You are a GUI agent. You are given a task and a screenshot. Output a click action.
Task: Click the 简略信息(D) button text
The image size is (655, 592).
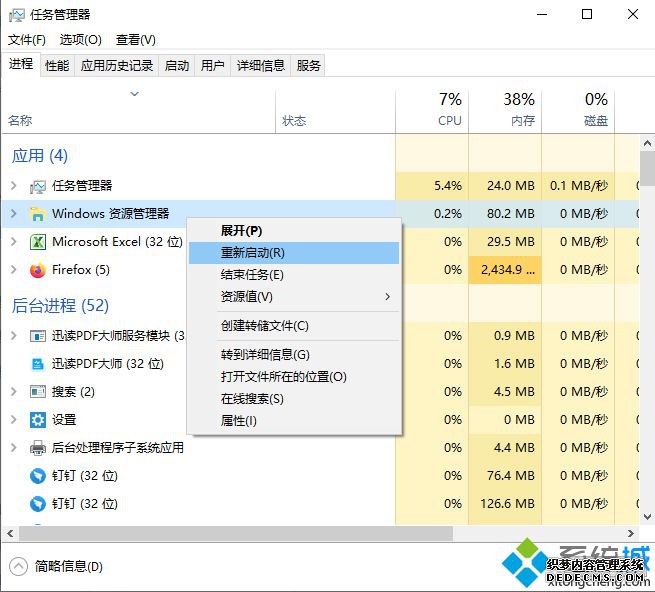(x=69, y=567)
